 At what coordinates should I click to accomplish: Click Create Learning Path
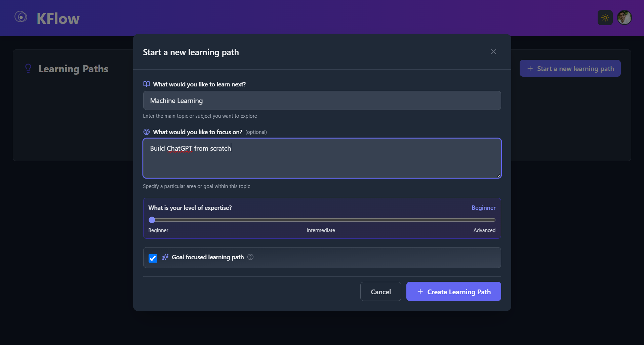(x=453, y=291)
